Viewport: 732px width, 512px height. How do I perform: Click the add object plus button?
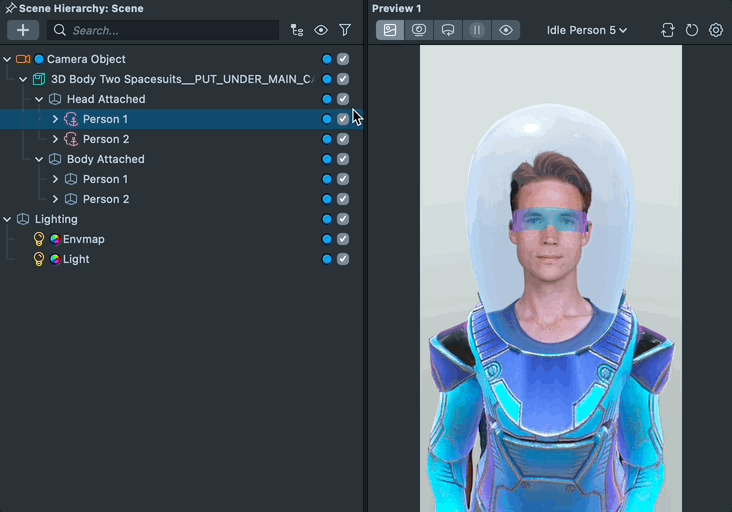pos(23,30)
